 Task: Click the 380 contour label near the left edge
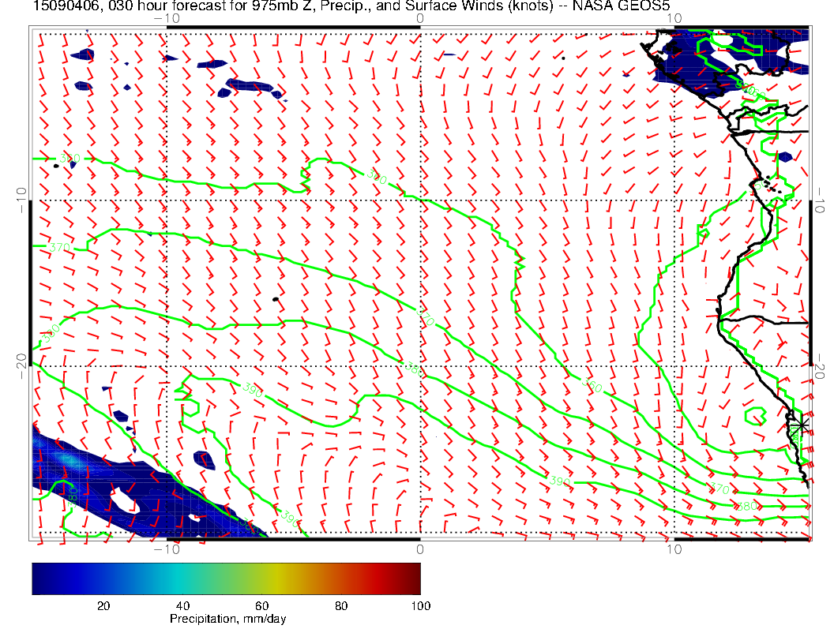(51, 333)
